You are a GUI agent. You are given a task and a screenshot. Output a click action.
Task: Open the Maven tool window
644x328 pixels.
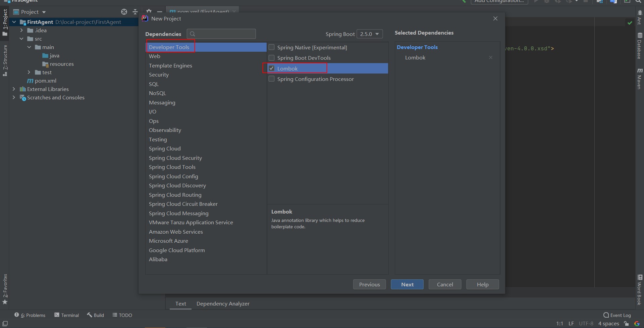tap(640, 79)
